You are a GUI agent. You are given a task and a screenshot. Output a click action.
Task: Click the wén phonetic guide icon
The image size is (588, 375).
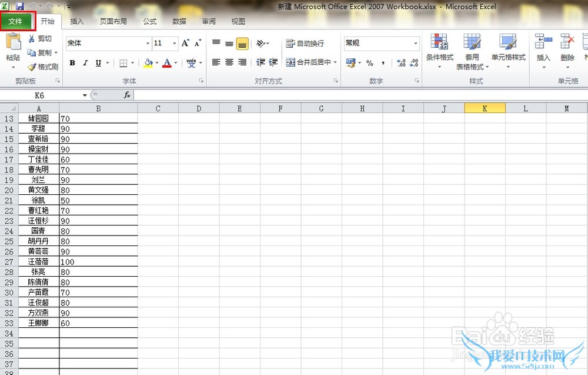[x=191, y=63]
